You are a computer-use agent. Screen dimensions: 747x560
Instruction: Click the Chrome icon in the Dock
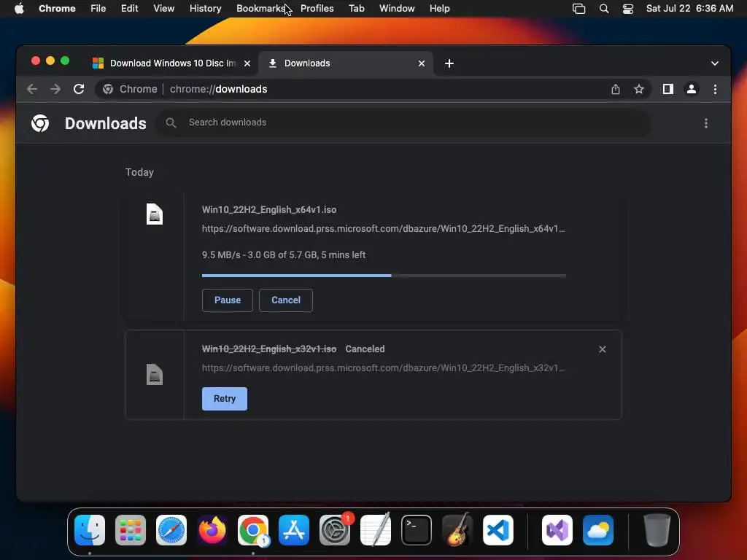[253, 530]
